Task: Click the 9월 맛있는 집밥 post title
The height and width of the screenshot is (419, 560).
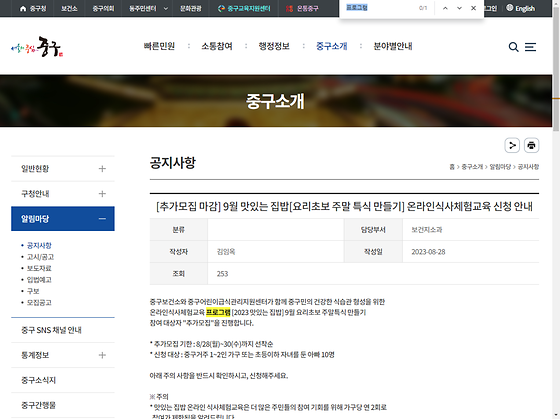Action: [344, 206]
